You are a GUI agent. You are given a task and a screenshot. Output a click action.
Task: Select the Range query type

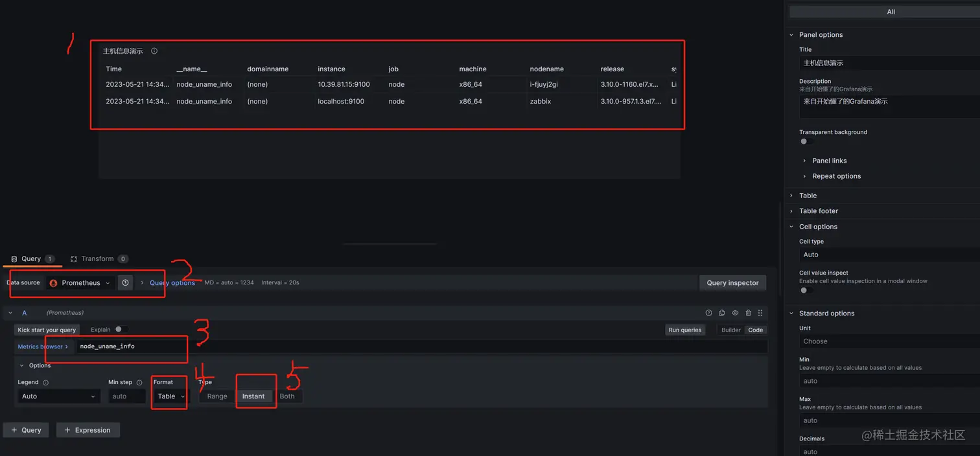coord(217,396)
